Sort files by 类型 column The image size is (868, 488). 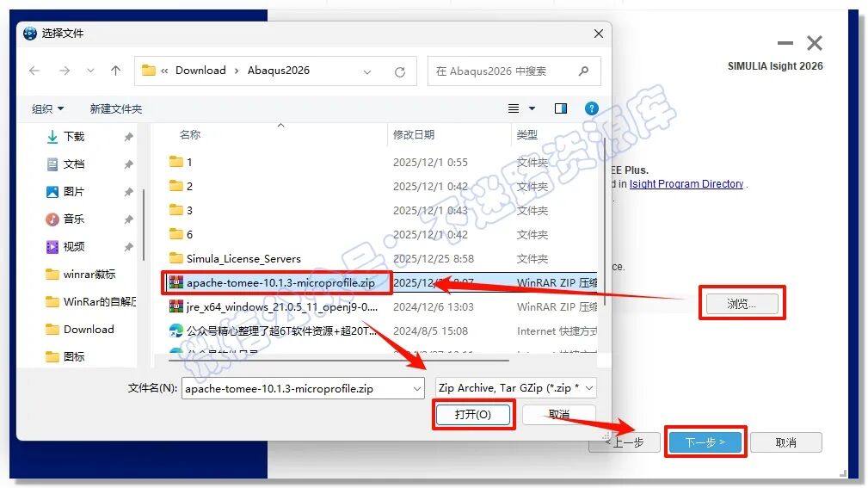(526, 134)
